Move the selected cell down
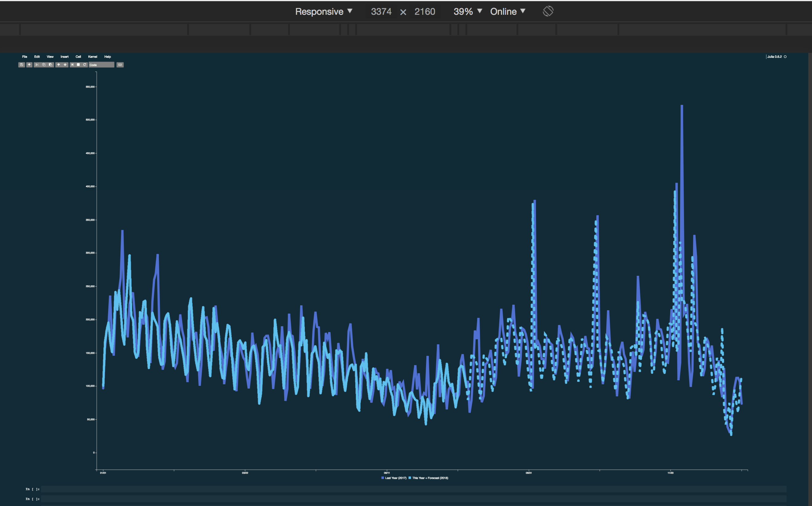This screenshot has height=506, width=812. (65, 65)
